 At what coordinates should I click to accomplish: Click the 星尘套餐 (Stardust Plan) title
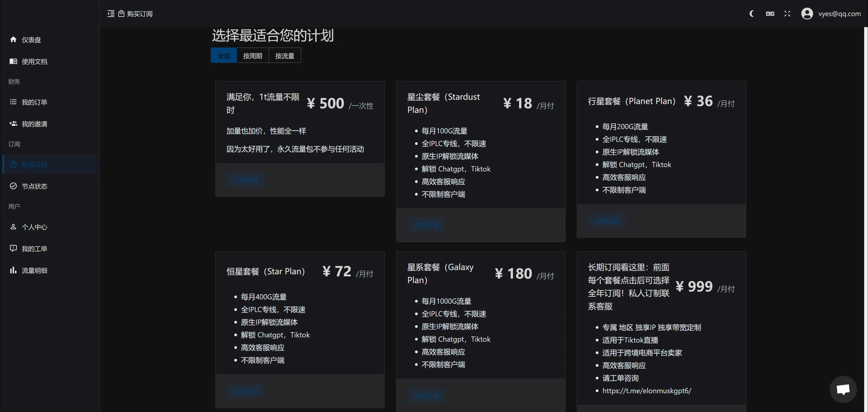(443, 103)
